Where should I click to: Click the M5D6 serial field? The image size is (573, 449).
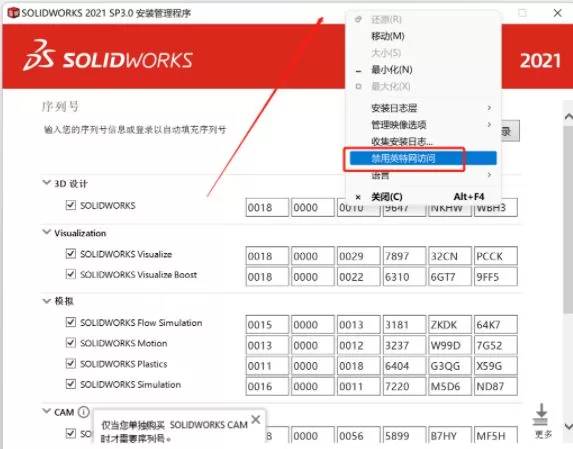click(x=450, y=386)
